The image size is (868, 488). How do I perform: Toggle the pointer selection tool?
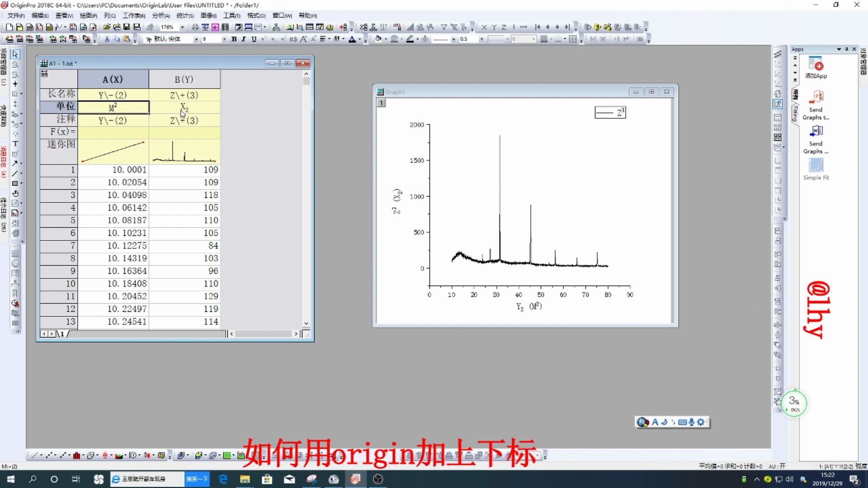tap(15, 54)
